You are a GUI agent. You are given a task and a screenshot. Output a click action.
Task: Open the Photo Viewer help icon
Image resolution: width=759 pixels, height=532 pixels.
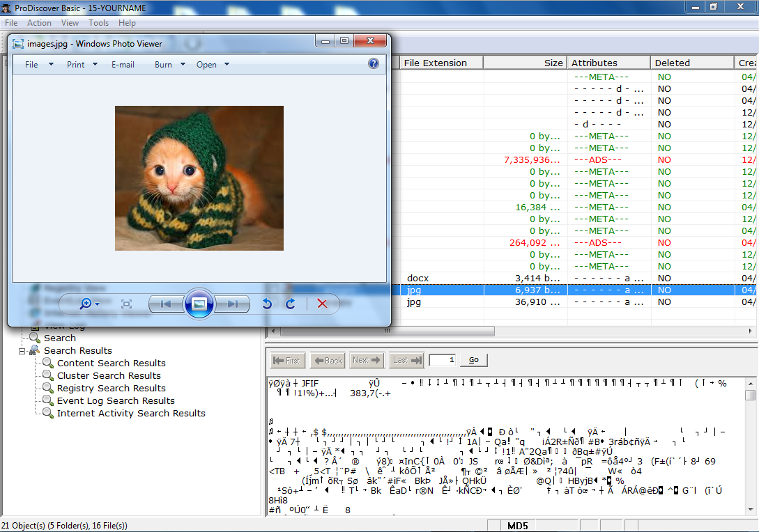(373, 64)
